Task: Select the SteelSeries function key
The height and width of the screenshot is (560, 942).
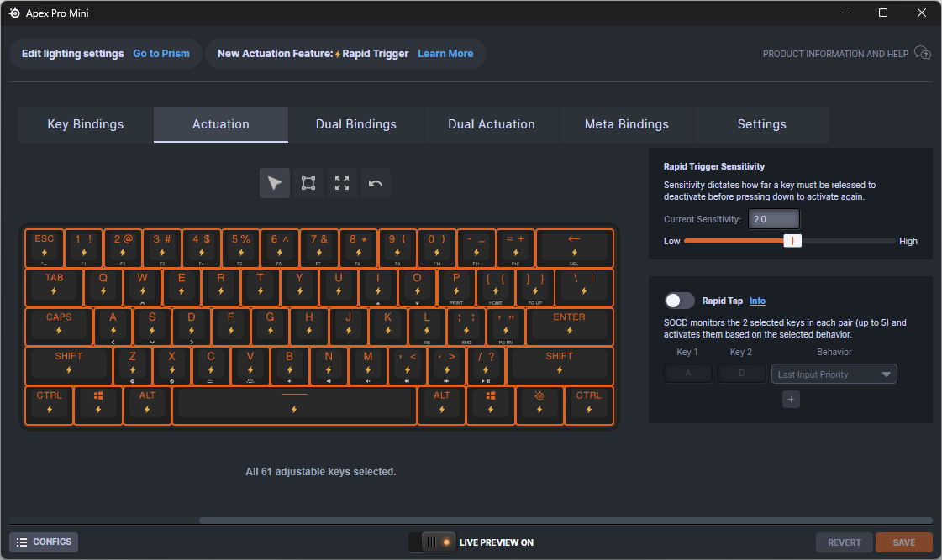Action: [539, 406]
